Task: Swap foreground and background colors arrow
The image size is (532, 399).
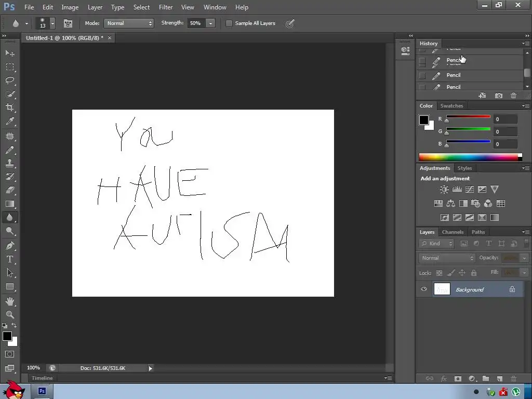Action: coord(14,325)
